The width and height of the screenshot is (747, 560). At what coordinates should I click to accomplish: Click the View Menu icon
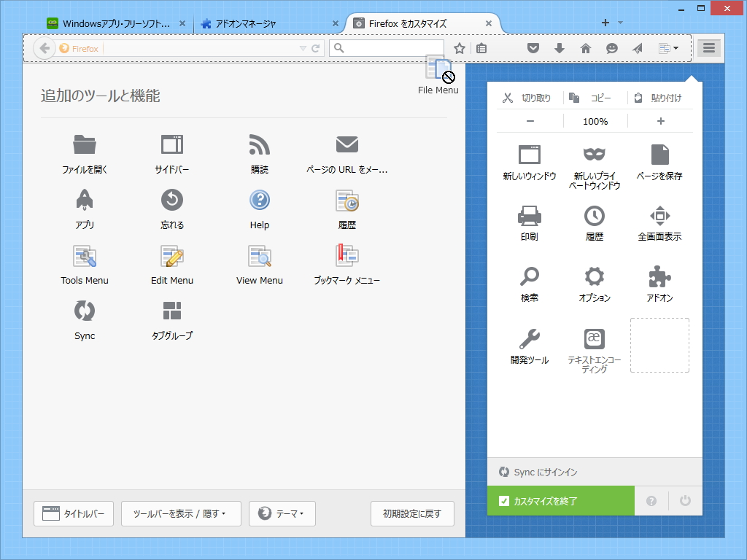click(x=260, y=256)
